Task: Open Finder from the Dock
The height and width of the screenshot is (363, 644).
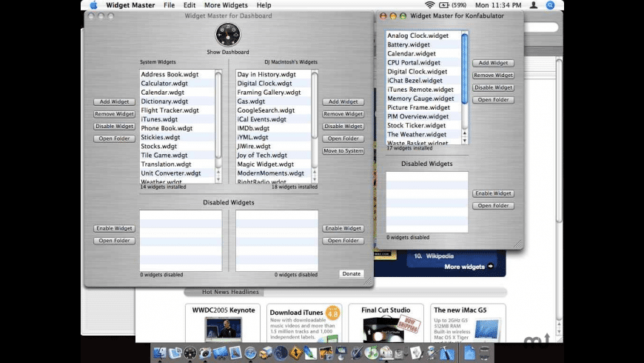Action: tap(159, 353)
